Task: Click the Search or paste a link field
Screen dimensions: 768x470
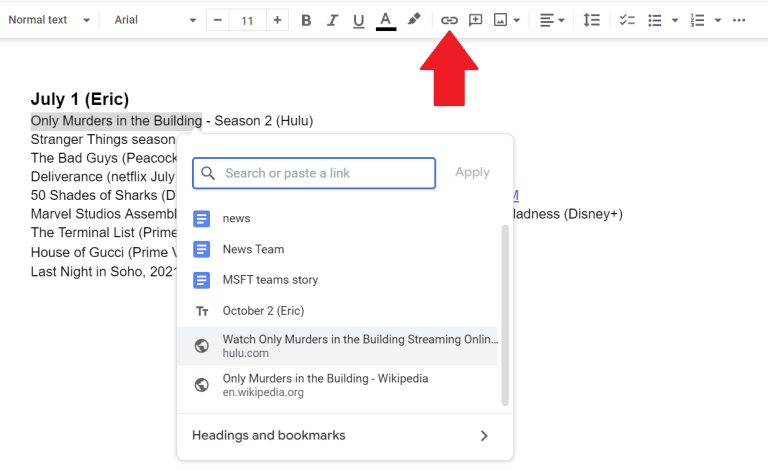Action: pos(314,173)
